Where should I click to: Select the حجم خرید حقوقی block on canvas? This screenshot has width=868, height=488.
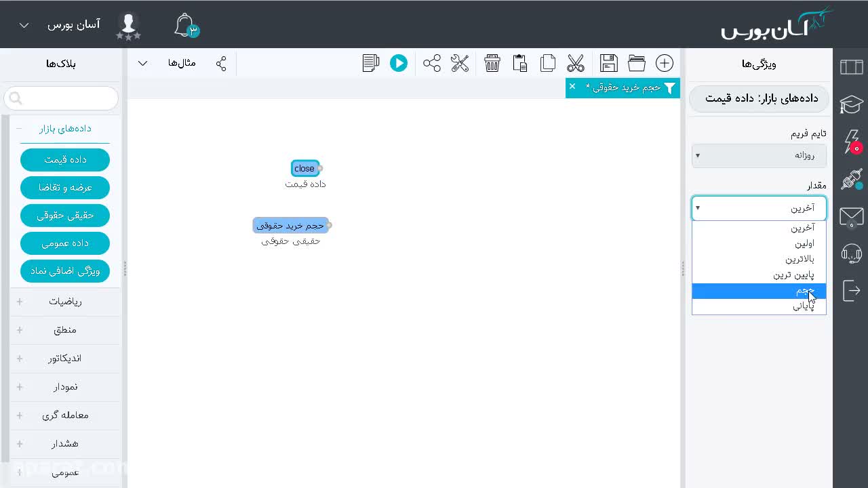pos(290,226)
